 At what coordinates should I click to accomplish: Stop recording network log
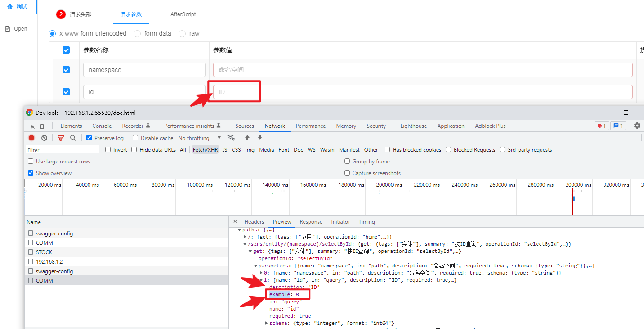pos(31,138)
